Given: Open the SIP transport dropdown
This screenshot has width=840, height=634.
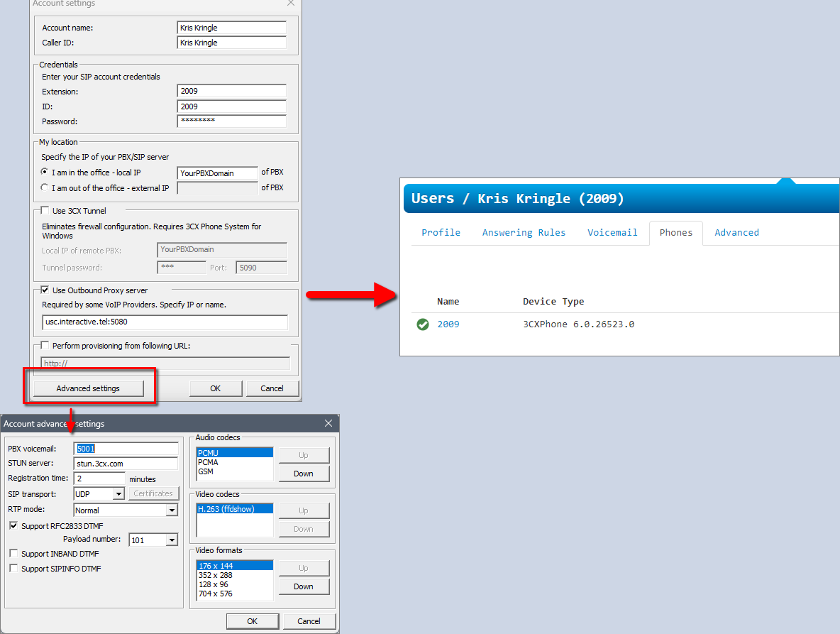Looking at the screenshot, I should click(x=118, y=493).
